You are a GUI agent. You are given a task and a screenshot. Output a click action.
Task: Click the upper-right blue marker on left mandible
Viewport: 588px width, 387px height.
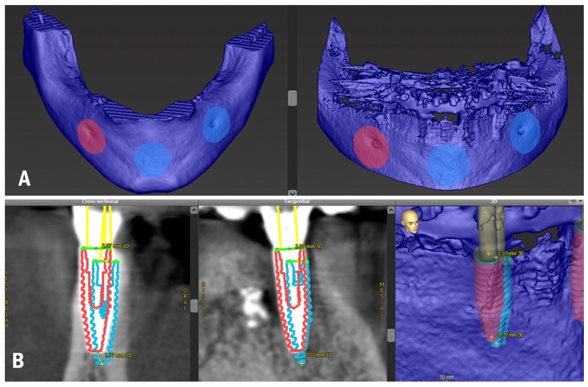click(x=216, y=124)
